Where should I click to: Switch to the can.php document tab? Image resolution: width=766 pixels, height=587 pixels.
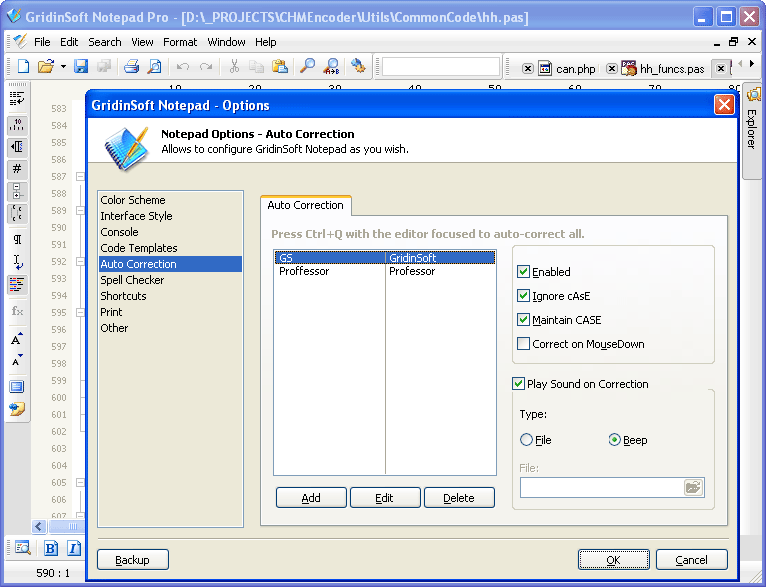coord(567,68)
